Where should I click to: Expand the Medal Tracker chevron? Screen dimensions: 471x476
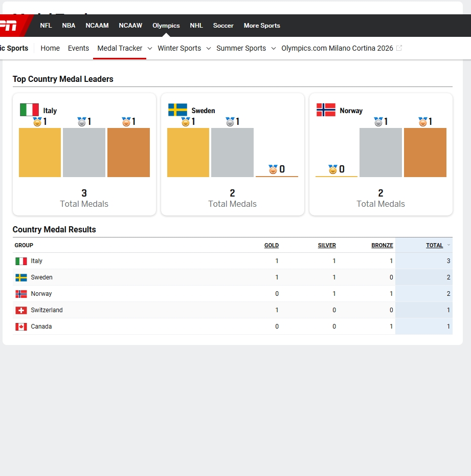point(150,48)
